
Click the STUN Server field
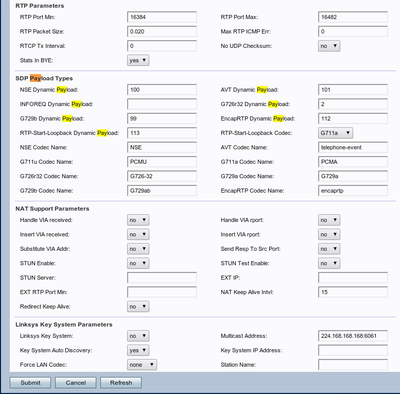click(x=162, y=278)
